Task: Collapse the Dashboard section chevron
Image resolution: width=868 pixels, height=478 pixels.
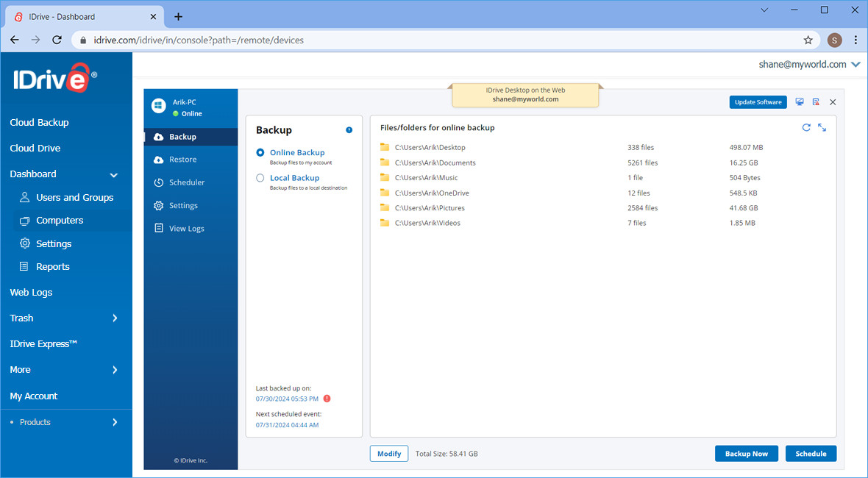Action: (113, 175)
